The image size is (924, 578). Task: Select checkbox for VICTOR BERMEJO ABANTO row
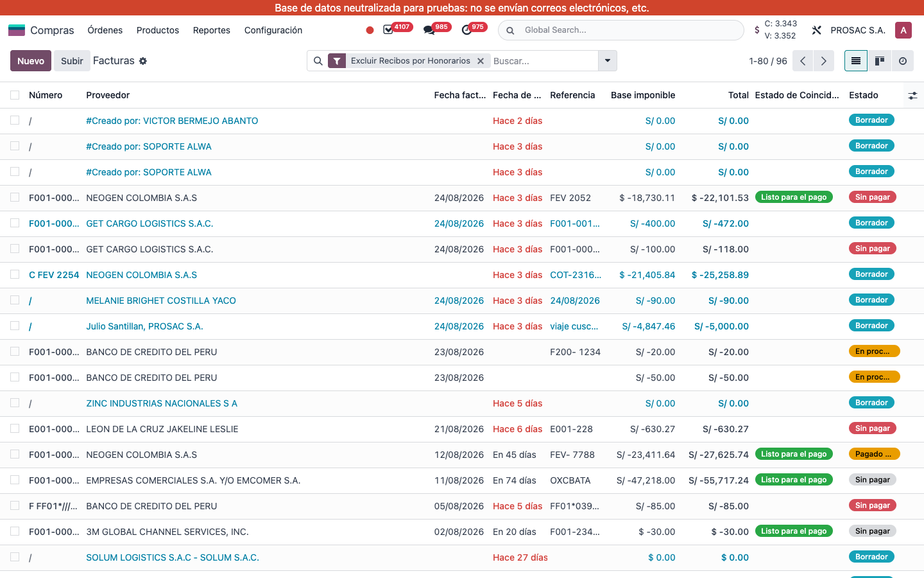coord(15,120)
